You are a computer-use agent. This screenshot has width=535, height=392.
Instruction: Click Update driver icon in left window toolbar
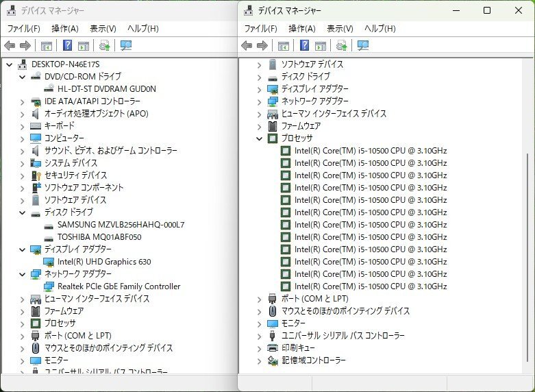point(104,45)
